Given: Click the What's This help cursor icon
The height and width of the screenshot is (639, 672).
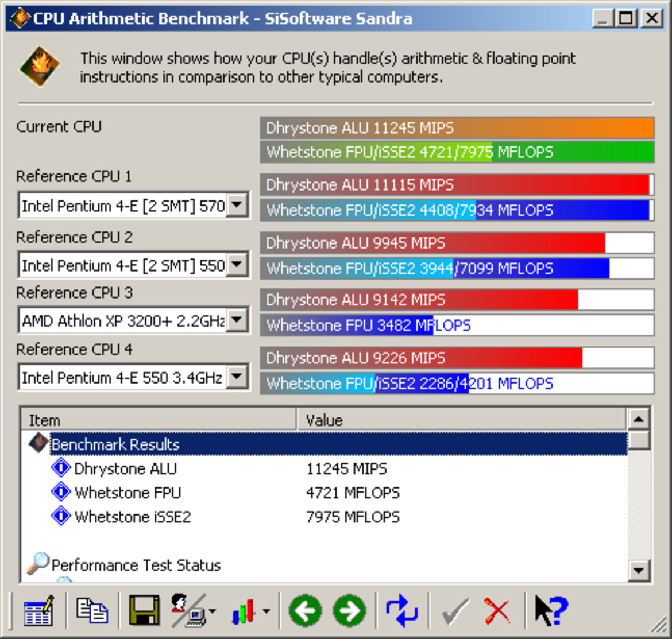Looking at the screenshot, I should [x=551, y=611].
